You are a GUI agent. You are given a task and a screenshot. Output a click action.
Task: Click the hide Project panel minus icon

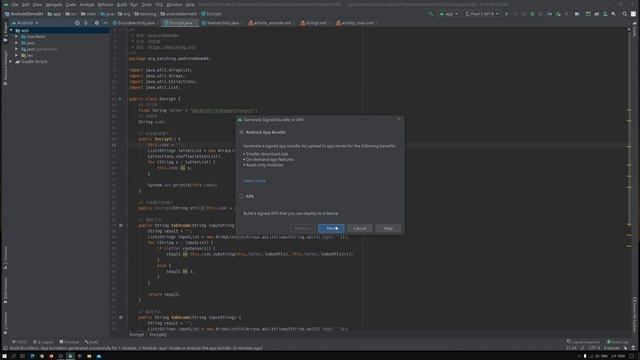tap(105, 23)
